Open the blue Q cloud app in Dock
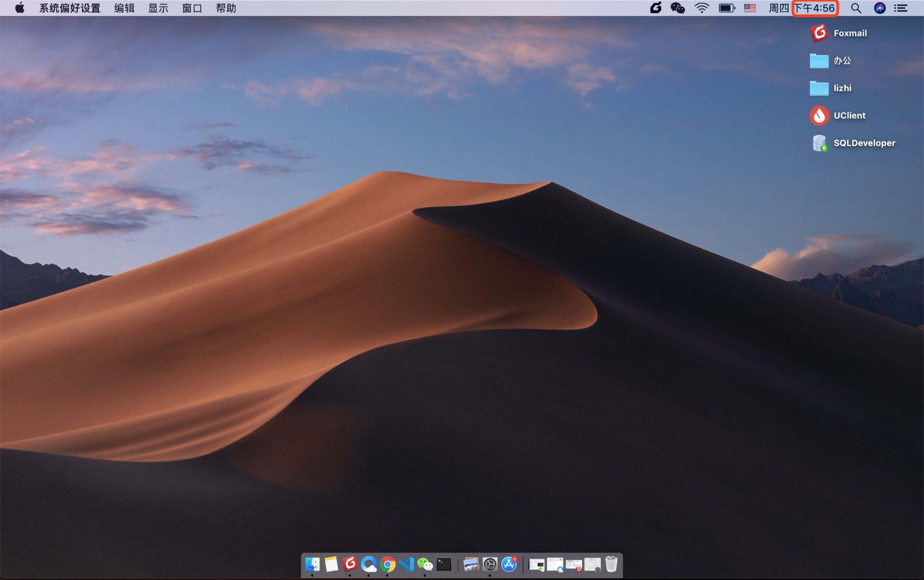The height and width of the screenshot is (580, 924). 369,564
